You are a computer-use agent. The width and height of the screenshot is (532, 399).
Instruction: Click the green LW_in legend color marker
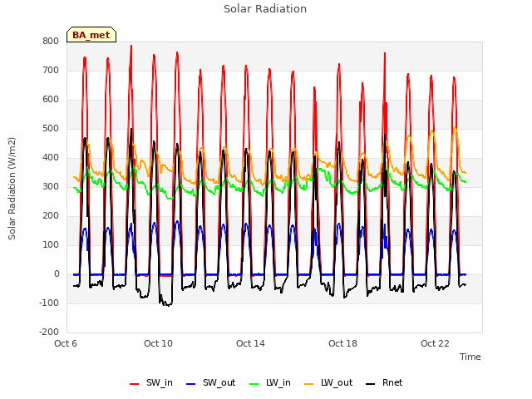(x=254, y=384)
